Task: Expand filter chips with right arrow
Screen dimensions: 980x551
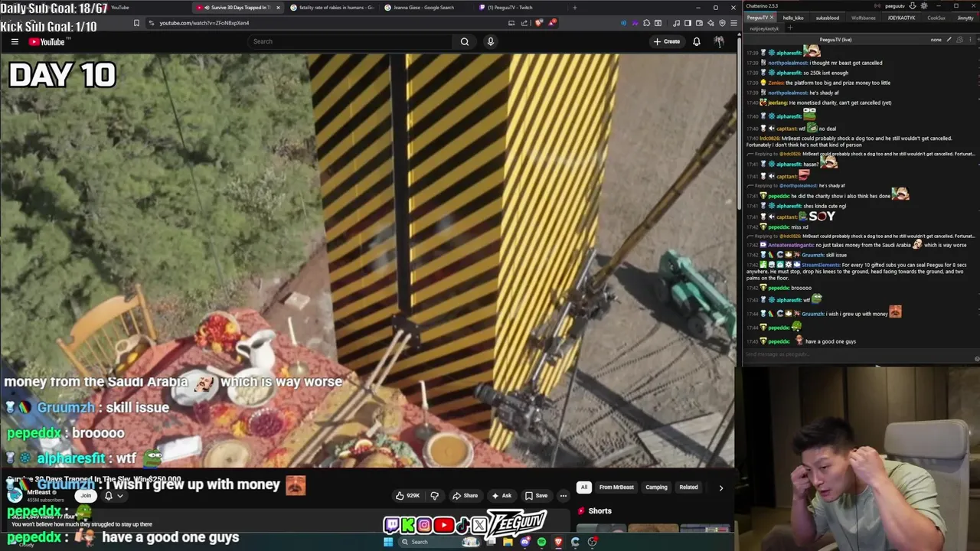Action: [720, 487]
